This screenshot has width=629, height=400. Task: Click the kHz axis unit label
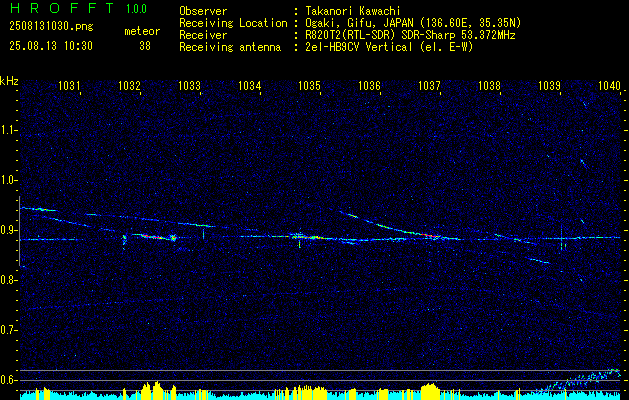point(9,81)
